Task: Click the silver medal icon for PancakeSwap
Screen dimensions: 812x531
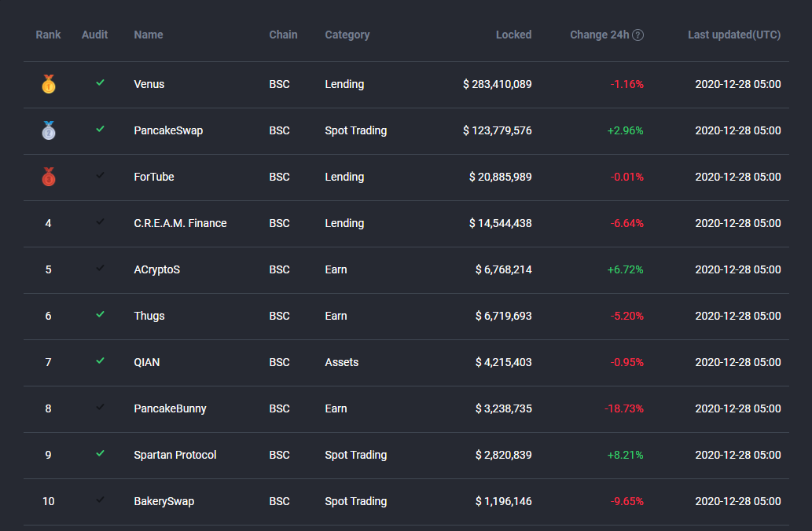Action: tap(49, 130)
